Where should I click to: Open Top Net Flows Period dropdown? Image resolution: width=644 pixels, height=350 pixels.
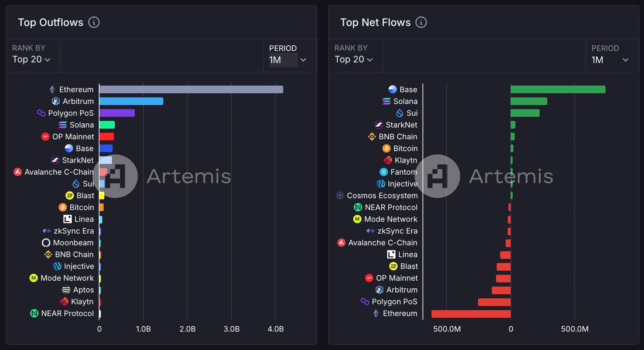(x=610, y=60)
